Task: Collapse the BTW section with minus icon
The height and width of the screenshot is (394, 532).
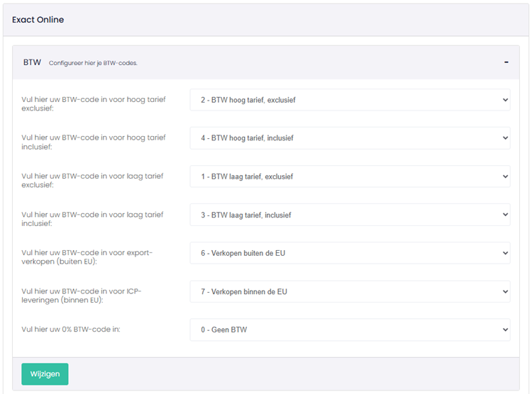Action: tap(506, 62)
